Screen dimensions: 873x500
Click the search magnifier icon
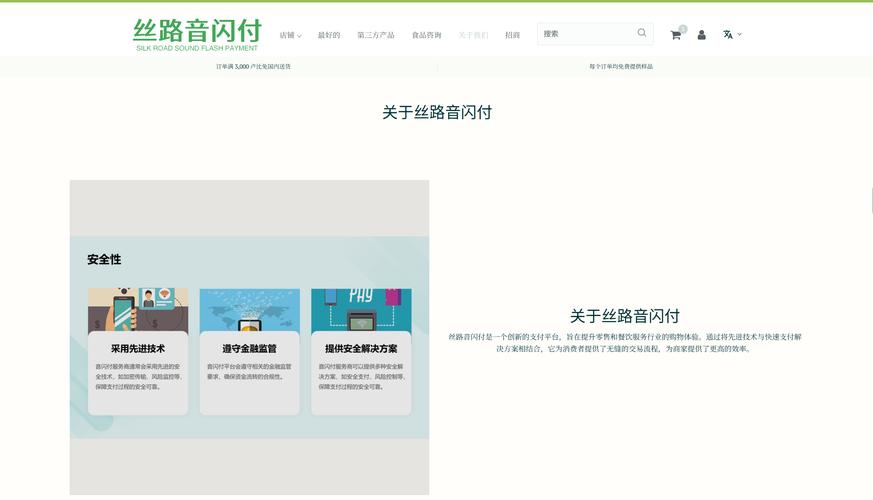click(642, 33)
